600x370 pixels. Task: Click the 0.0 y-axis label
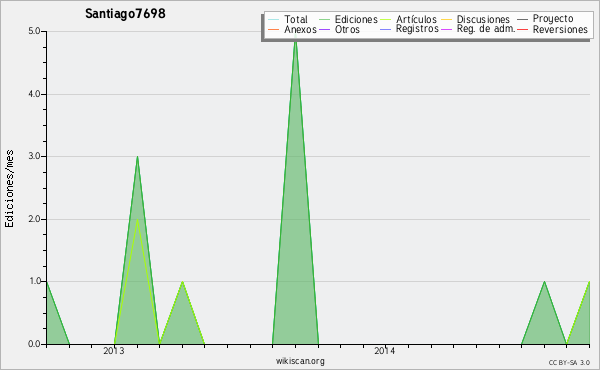pyautogui.click(x=34, y=344)
